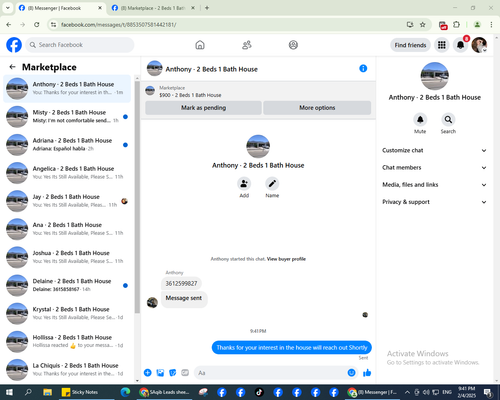Attach a photo with the image icon
This screenshot has height=400, width=500.
pos(160,373)
